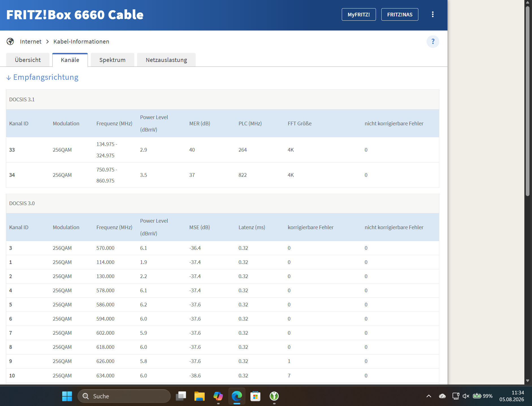
Task: Click frequency 602.000 cell
Action: tap(105, 333)
